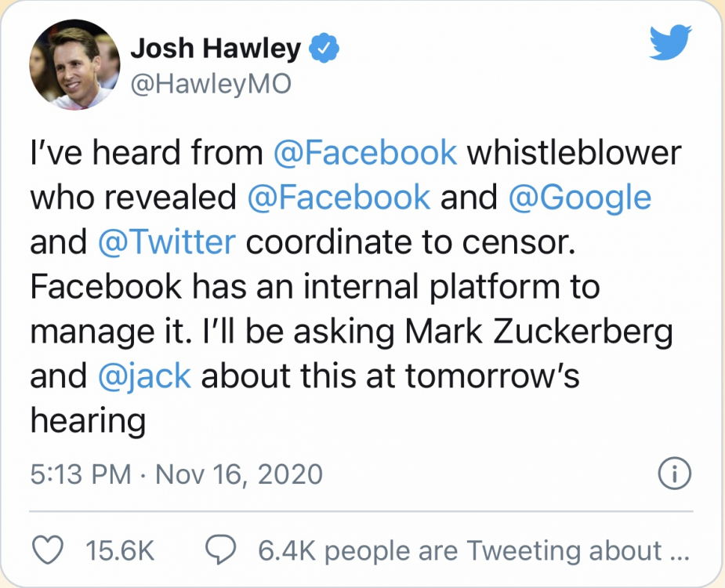
Task: Like the tweet with the heart icon
Action: point(51,550)
